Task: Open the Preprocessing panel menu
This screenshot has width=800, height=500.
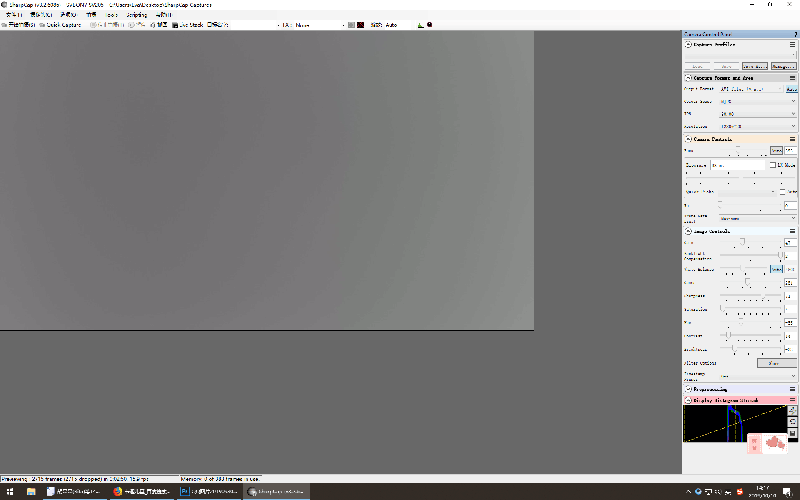Action: (793, 389)
